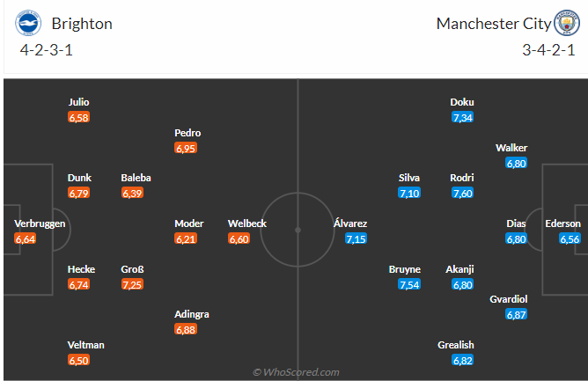Click Grealish's 6.82 rating badge
Viewport: 588px width, 381px height.
(462, 360)
